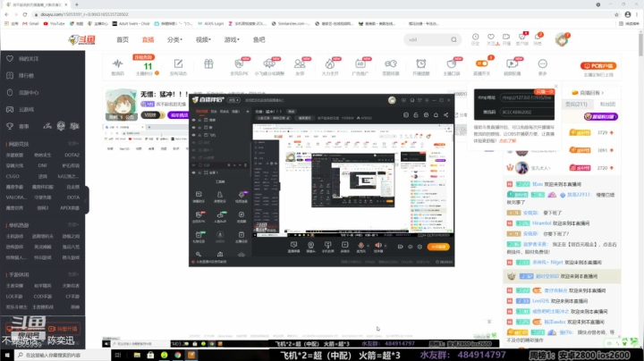Go to 首页 in Douyu navigation
644x361 pixels.
pos(123,40)
